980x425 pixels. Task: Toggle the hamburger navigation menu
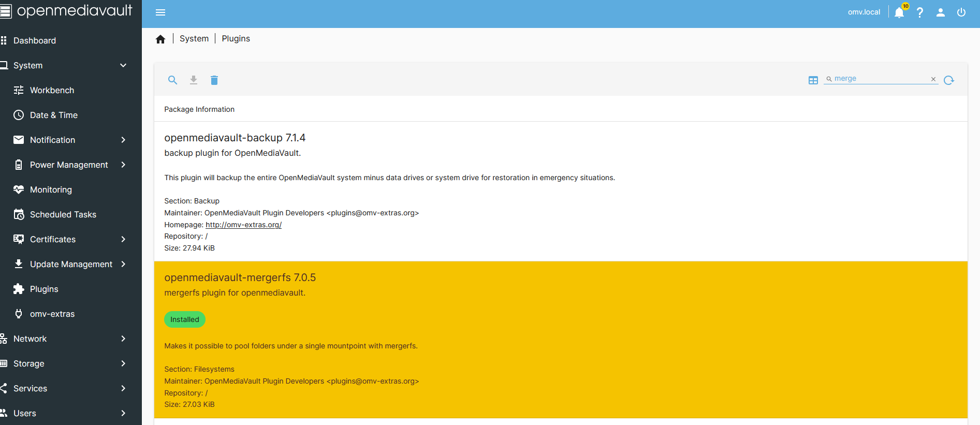pyautogui.click(x=160, y=12)
